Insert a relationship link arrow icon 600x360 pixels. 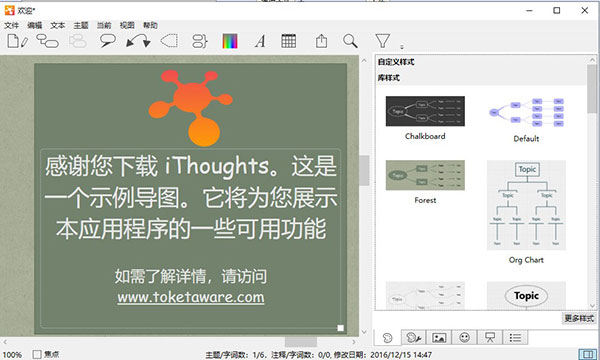138,41
